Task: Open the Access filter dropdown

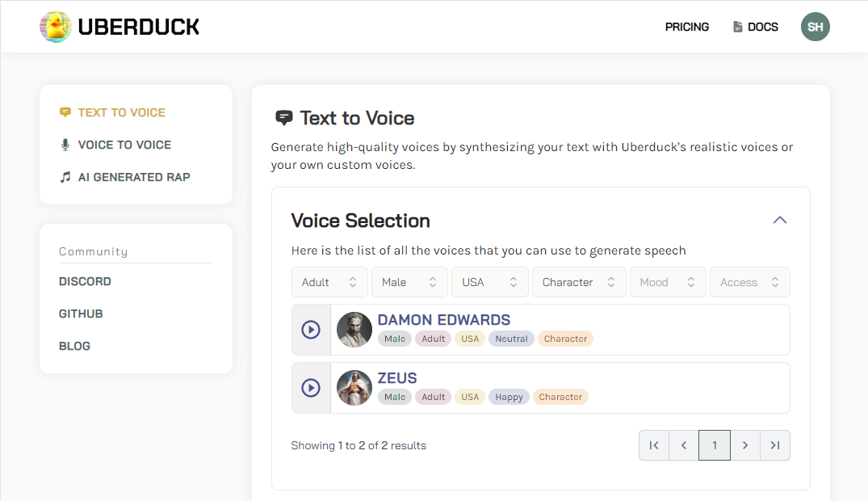Action: tap(749, 282)
